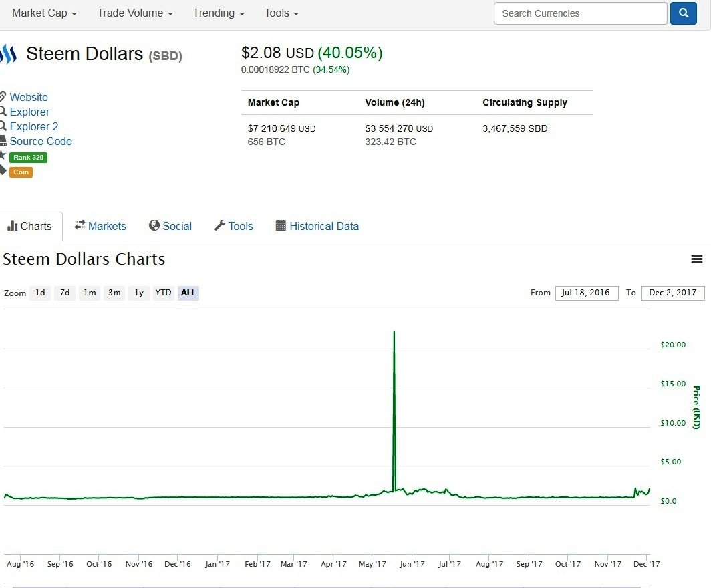This screenshot has width=721, height=588.
Task: Click the Markets tab arrows icon
Action: pos(80,225)
